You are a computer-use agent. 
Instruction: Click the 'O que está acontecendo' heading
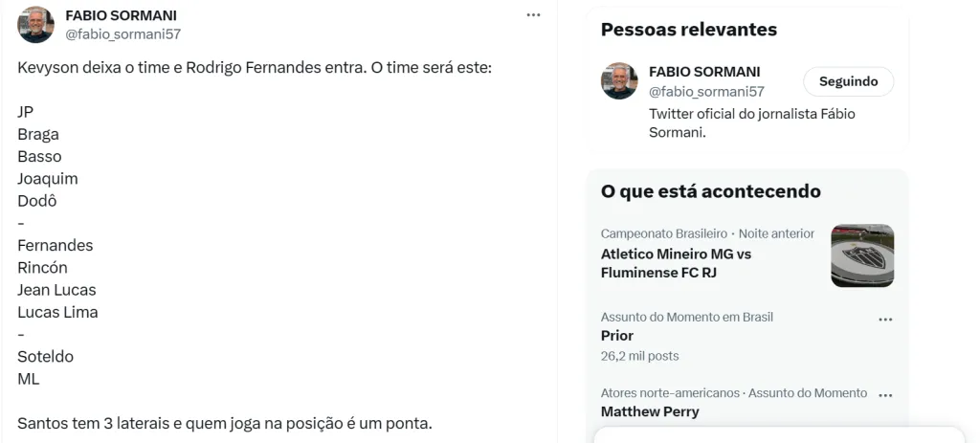710,191
